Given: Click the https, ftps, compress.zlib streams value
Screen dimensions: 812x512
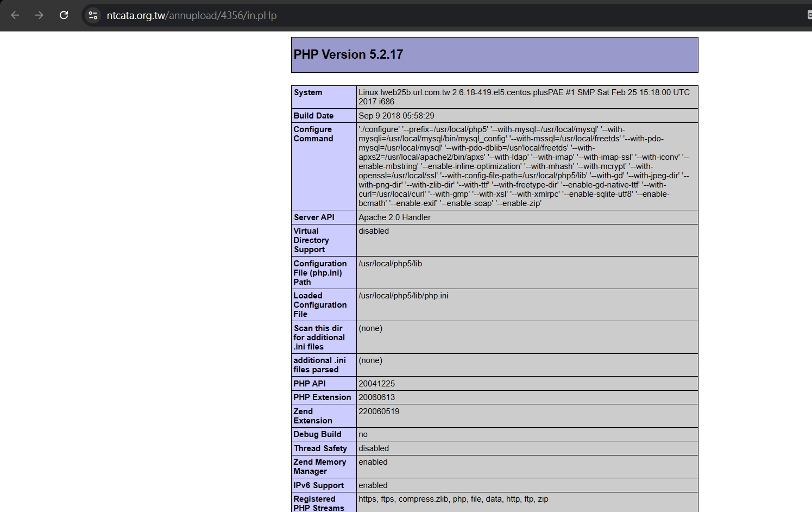Looking at the screenshot, I should 454,499.
